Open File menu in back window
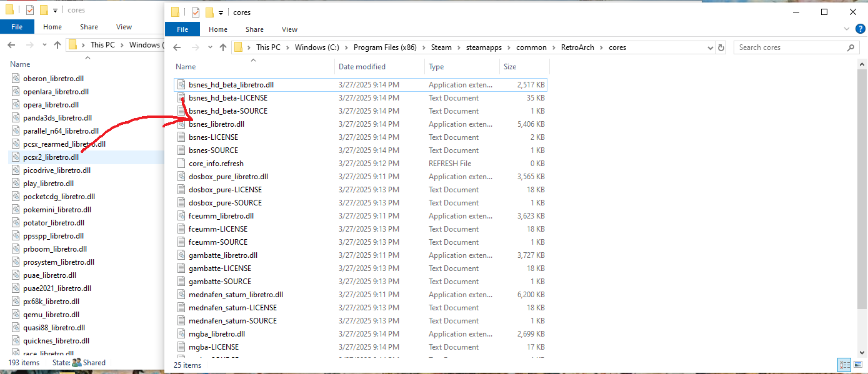 pyautogui.click(x=17, y=27)
